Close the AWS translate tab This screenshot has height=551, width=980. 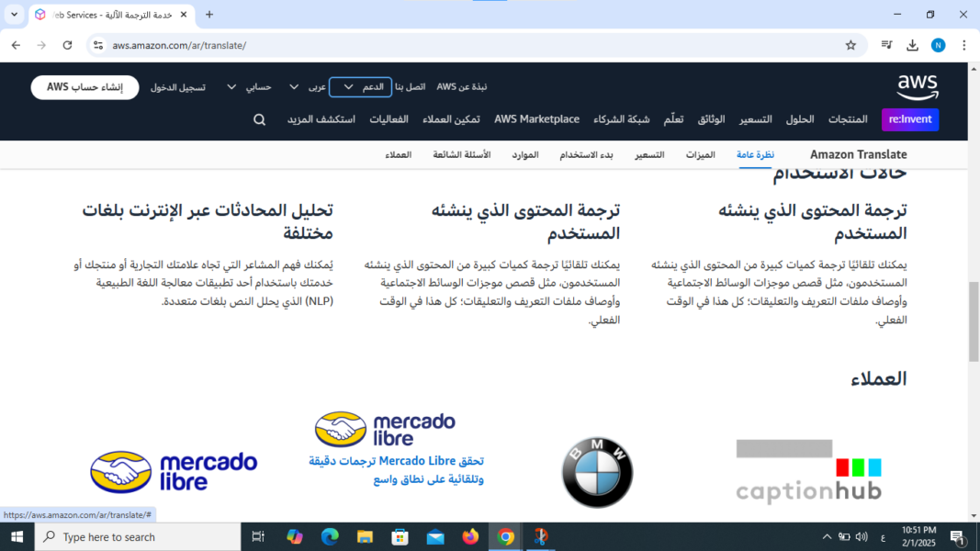click(184, 15)
